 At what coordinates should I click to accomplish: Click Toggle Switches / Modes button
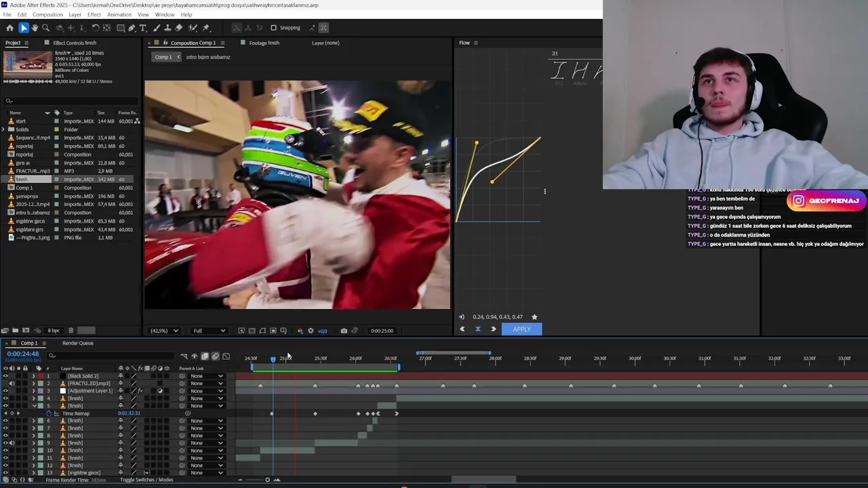146,480
